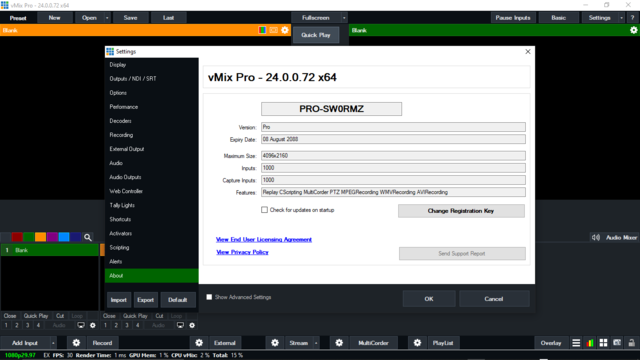Click monitor icon on Blank input
The width and height of the screenshot is (640, 360).
pos(81,325)
